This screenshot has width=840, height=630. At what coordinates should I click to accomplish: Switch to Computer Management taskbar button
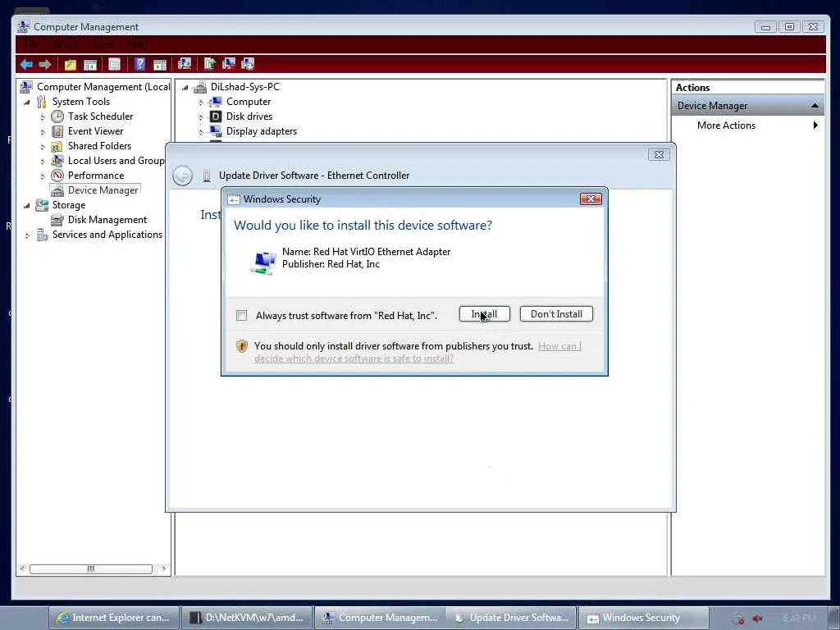tap(380, 618)
